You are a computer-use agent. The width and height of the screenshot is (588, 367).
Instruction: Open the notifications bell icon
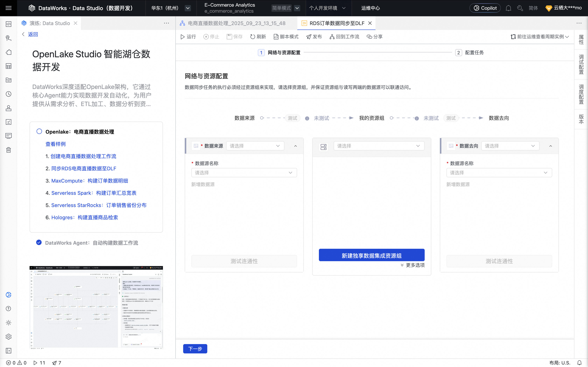tap(508, 8)
